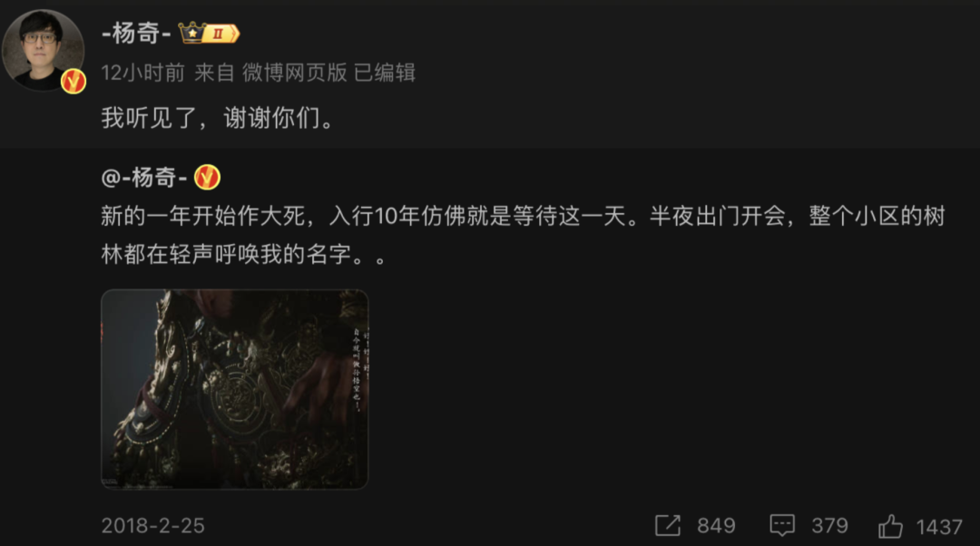Enlarge the armored figure image thumbnail

coord(235,389)
